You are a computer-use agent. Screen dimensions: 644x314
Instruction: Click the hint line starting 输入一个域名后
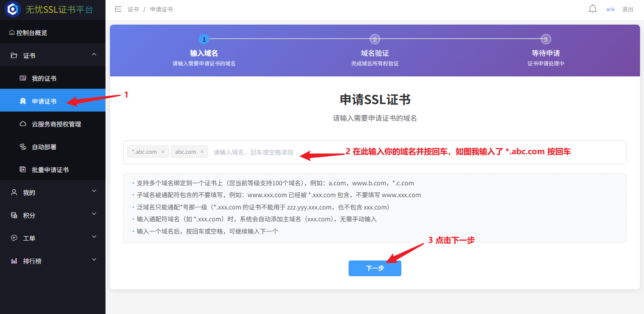[x=207, y=231]
